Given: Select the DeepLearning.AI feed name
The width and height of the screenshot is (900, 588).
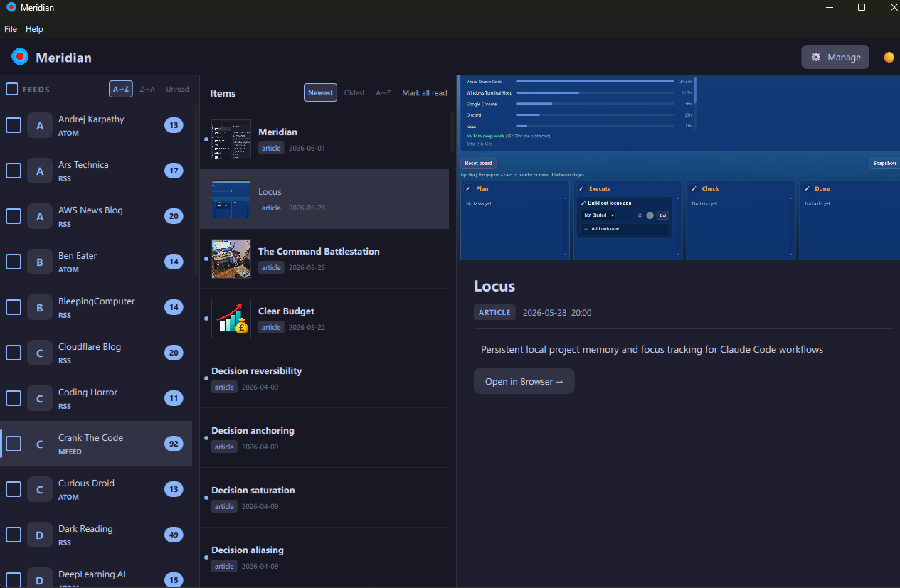Looking at the screenshot, I should (92, 574).
